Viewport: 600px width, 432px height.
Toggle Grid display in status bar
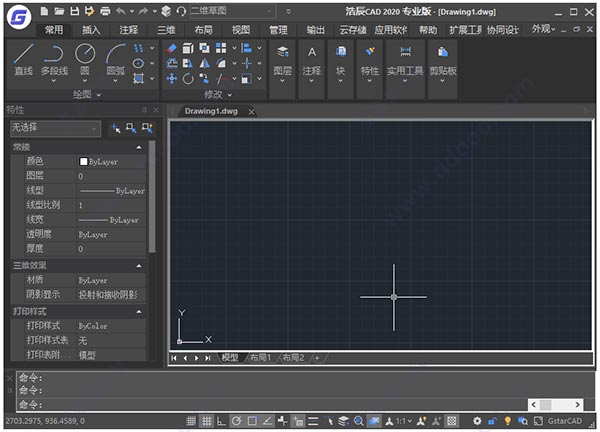[x=206, y=421]
